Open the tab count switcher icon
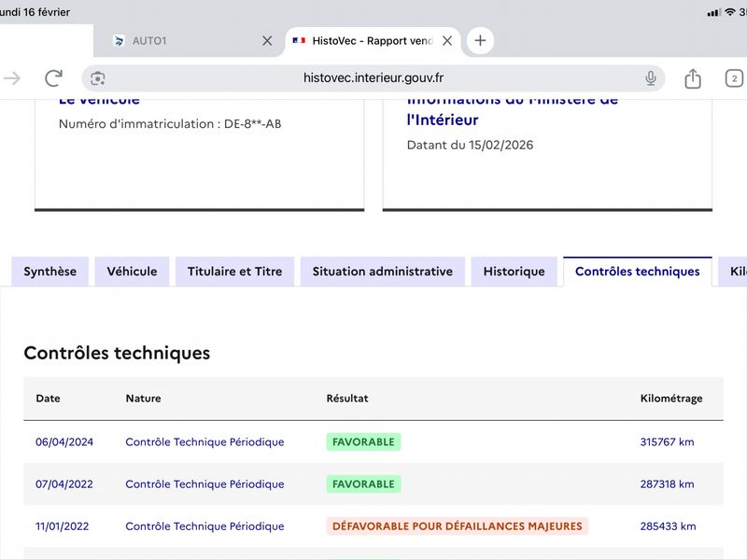 coord(734,78)
